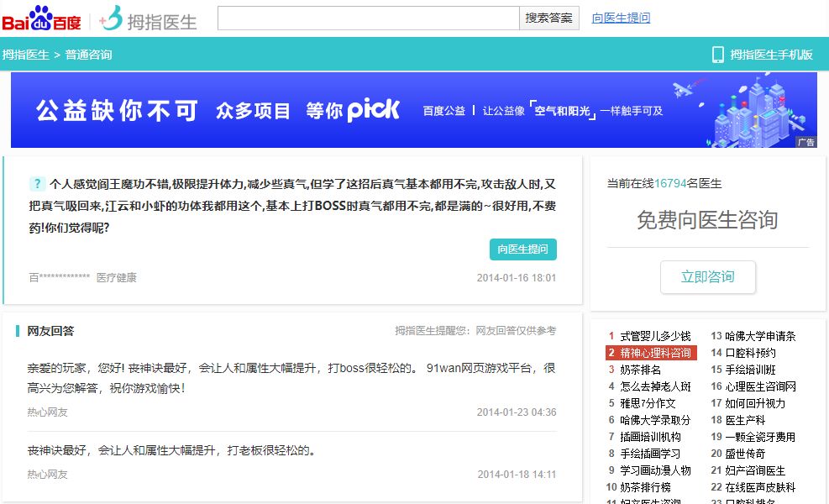This screenshot has height=504, width=829.
Task: Click the 式管婴儿多少钱 topic link
Action: (655, 334)
